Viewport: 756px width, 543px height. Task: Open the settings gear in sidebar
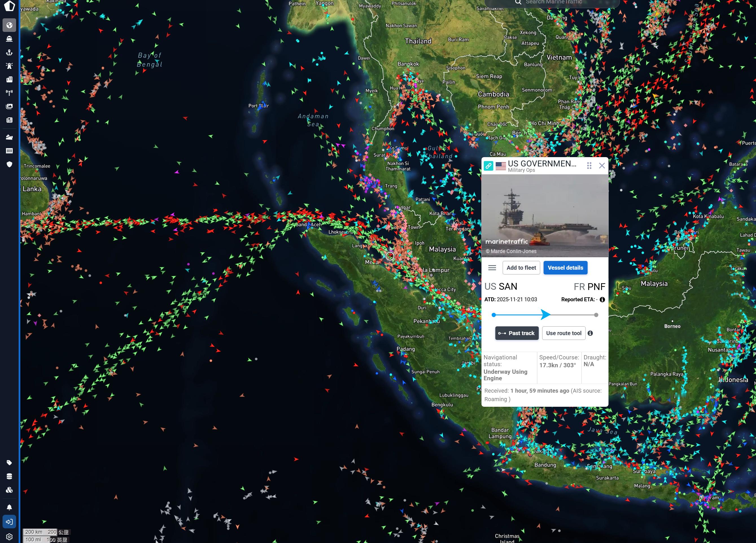(9, 537)
